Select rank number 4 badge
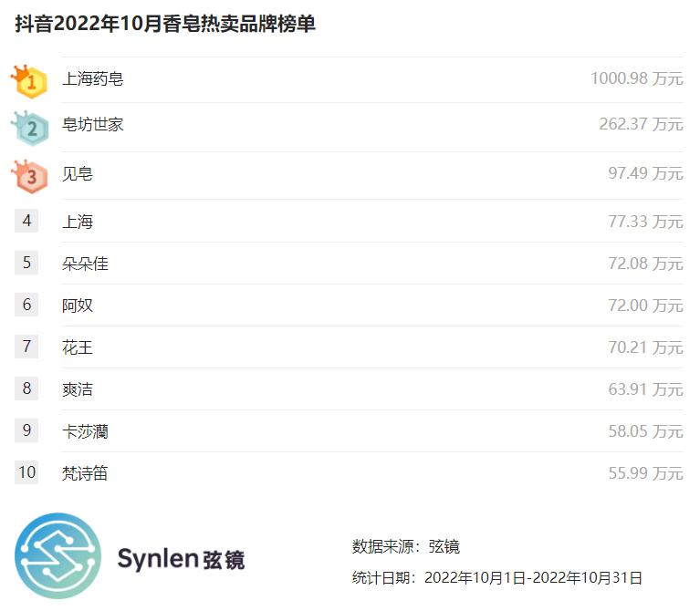 [x=26, y=221]
